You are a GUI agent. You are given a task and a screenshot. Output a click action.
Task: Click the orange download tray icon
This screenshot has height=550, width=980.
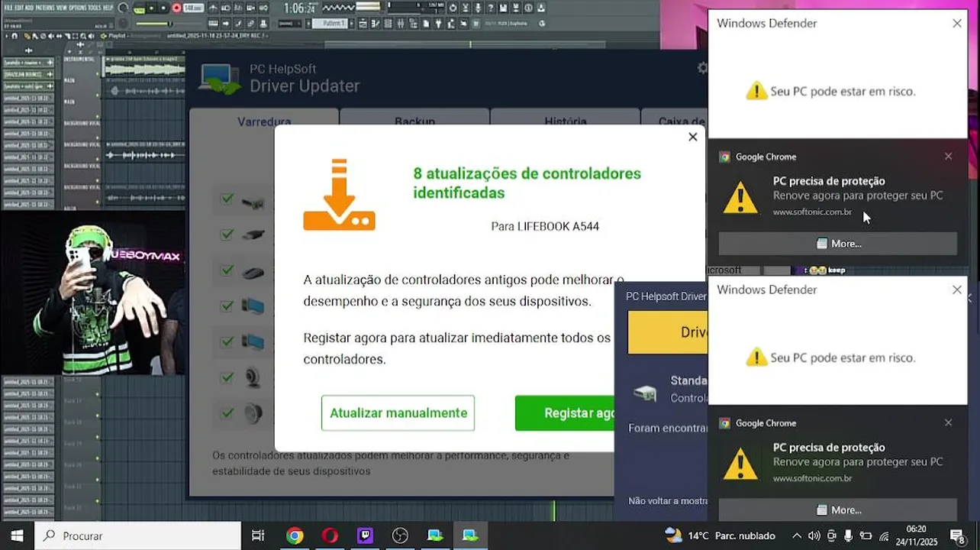(x=339, y=195)
